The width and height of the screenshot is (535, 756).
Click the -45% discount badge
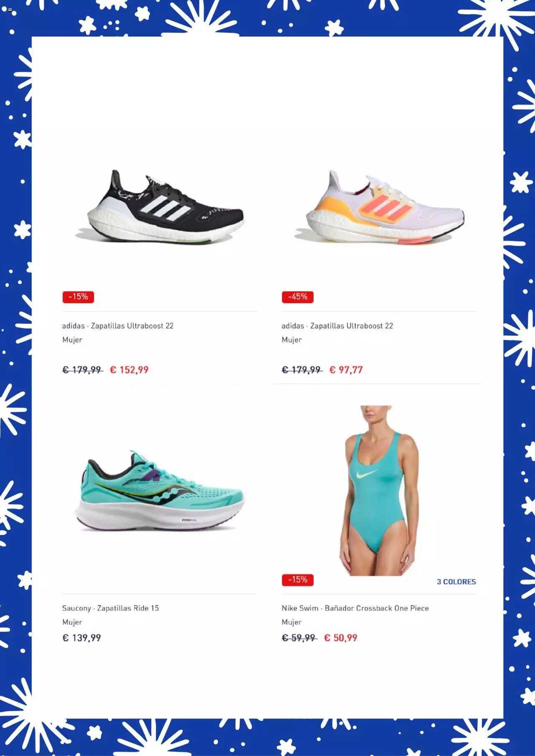[x=298, y=297]
